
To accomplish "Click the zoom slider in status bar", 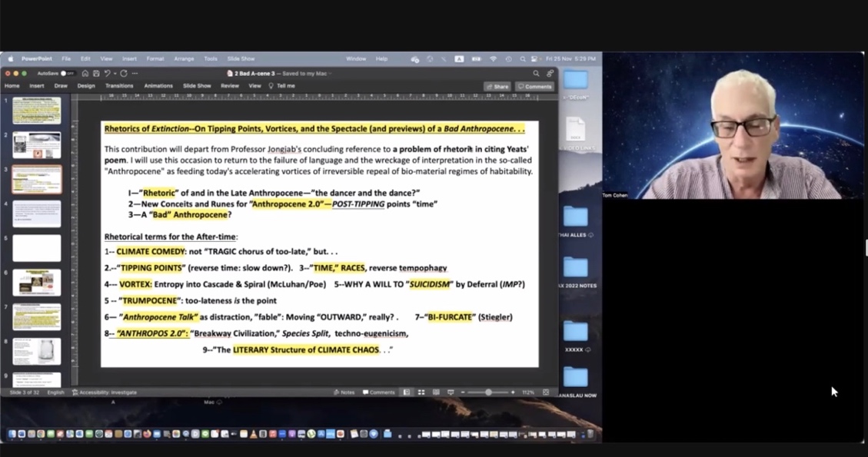I will pyautogui.click(x=487, y=392).
